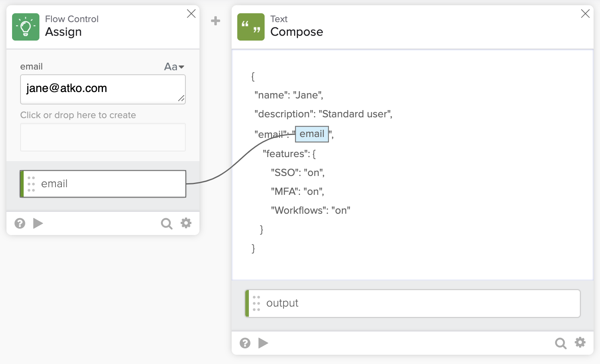The image size is (600, 364).
Task: Click the Compose text body area
Action: point(442,181)
